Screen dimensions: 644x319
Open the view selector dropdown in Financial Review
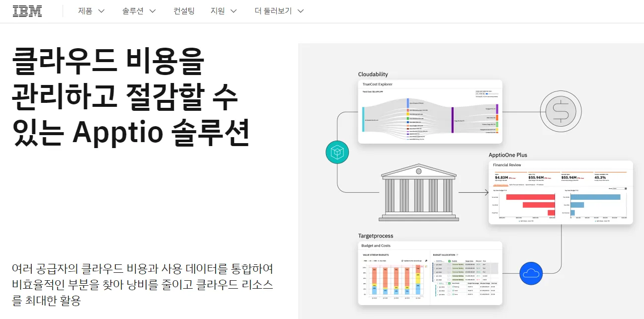click(619, 189)
